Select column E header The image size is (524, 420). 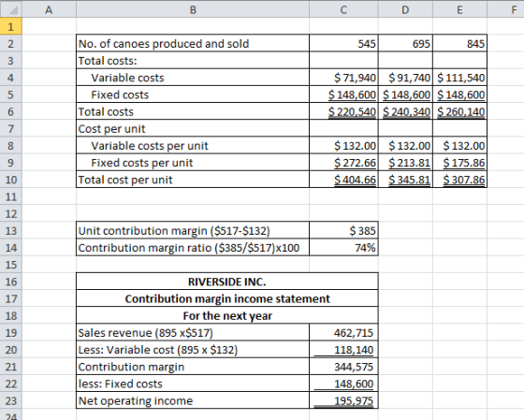point(459,9)
